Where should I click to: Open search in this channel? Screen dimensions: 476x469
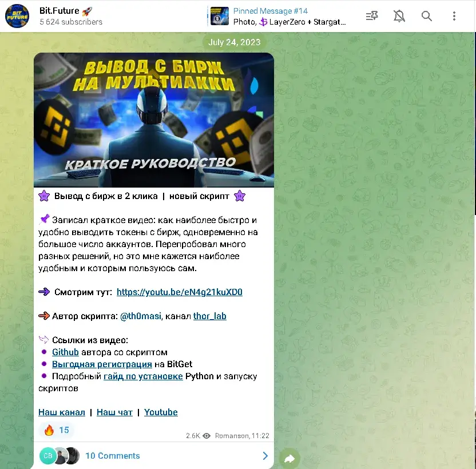(x=427, y=16)
